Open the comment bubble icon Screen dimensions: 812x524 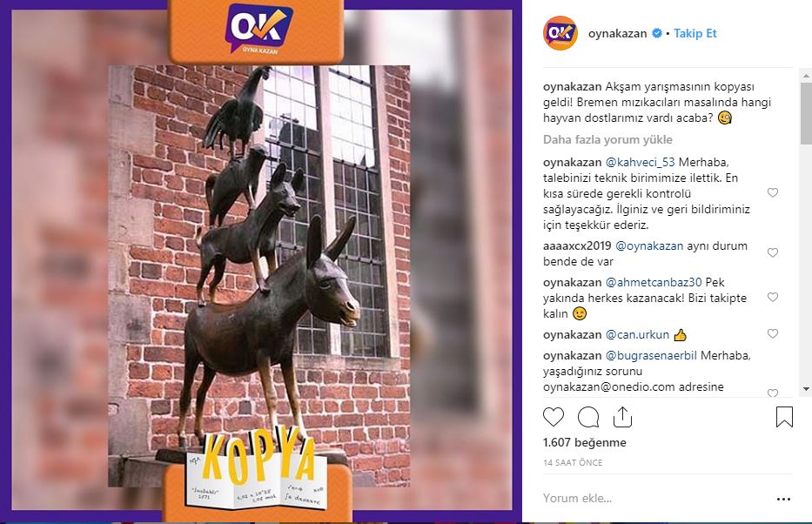588,417
